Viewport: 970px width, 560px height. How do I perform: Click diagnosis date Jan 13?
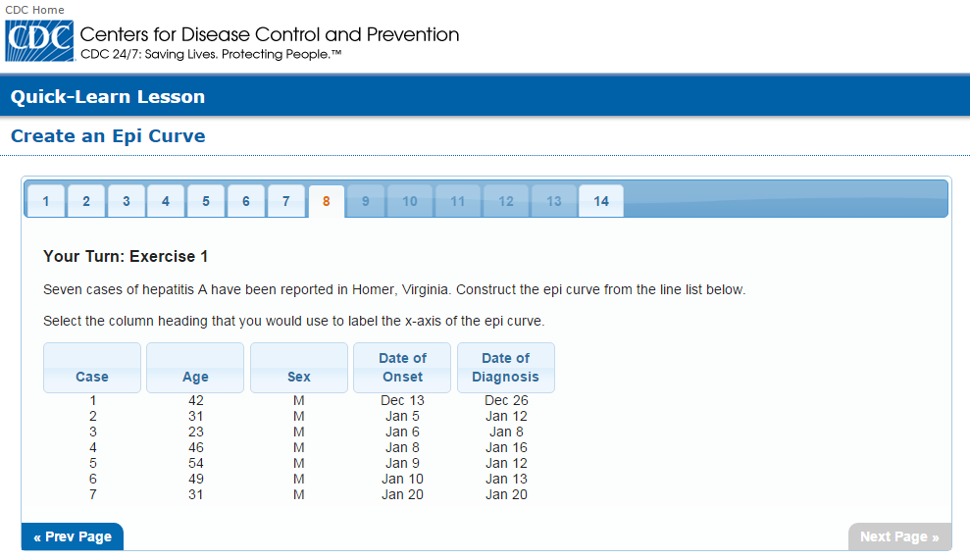tap(506, 479)
